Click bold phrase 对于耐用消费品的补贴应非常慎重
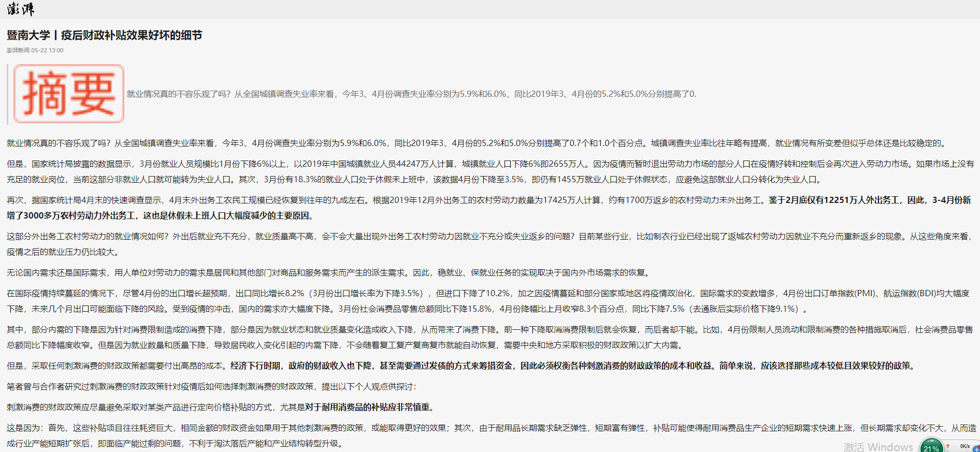980x452 pixels. (x=370, y=407)
